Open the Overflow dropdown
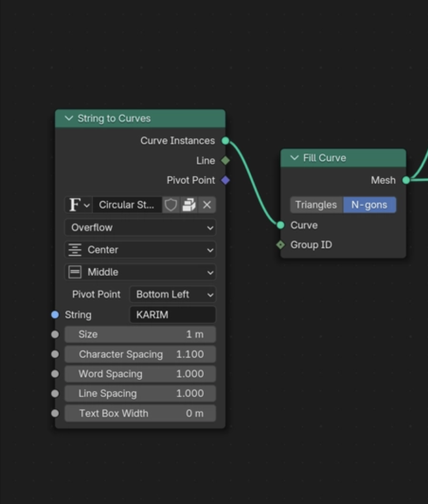The height and width of the screenshot is (504, 428). point(140,228)
